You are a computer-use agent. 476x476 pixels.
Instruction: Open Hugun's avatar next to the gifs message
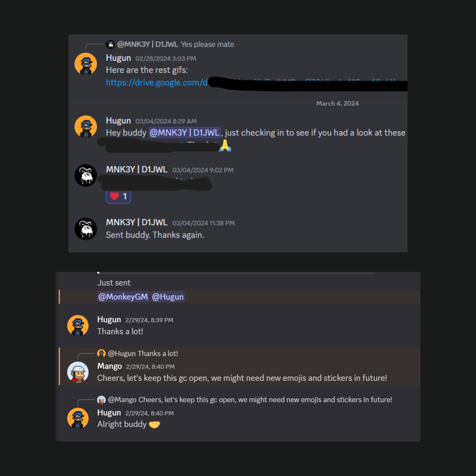86,64
